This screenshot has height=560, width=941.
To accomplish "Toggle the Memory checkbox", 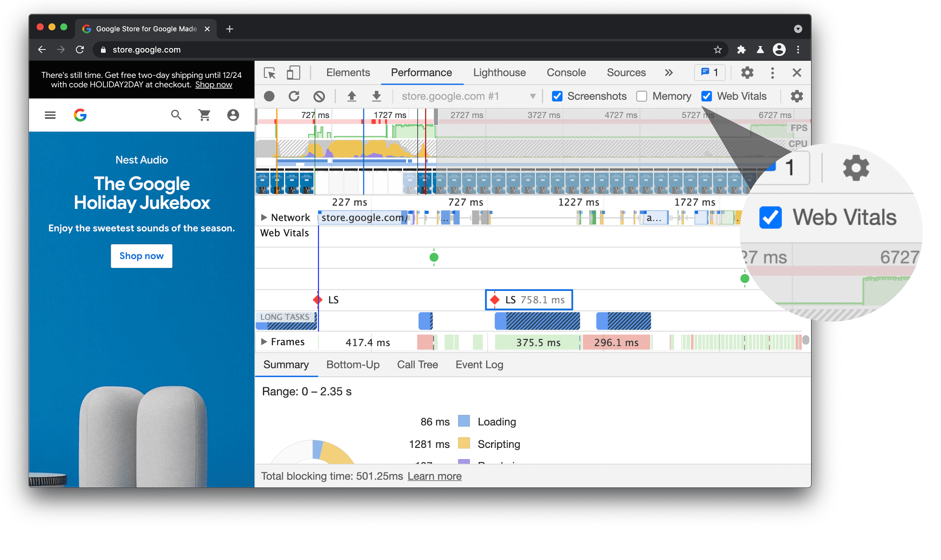I will point(641,95).
